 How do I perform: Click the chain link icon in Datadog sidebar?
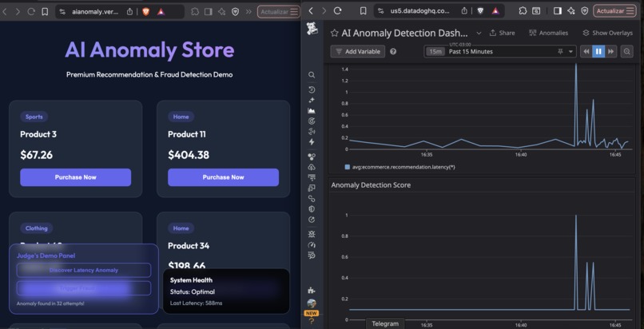click(312, 199)
